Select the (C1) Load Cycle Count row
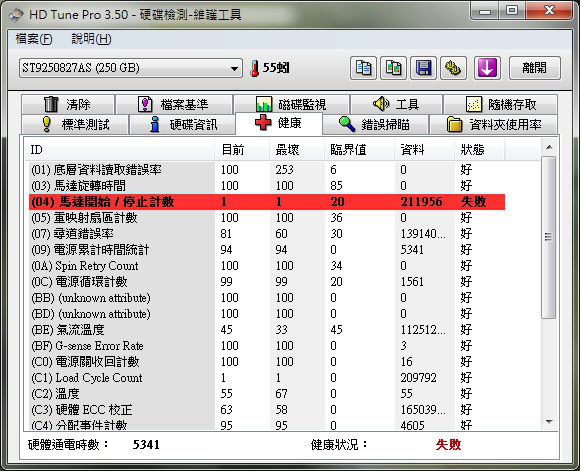The image size is (580, 471). click(x=267, y=378)
